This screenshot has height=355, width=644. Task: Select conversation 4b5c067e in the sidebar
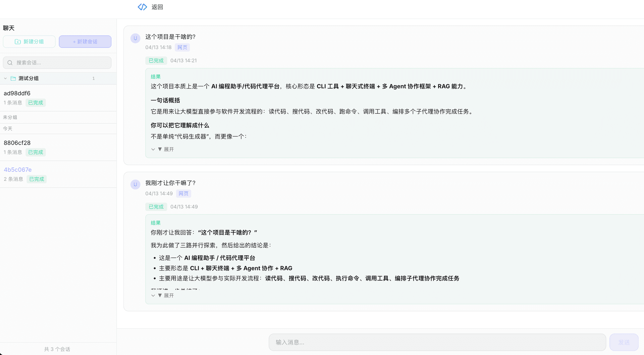click(17, 169)
